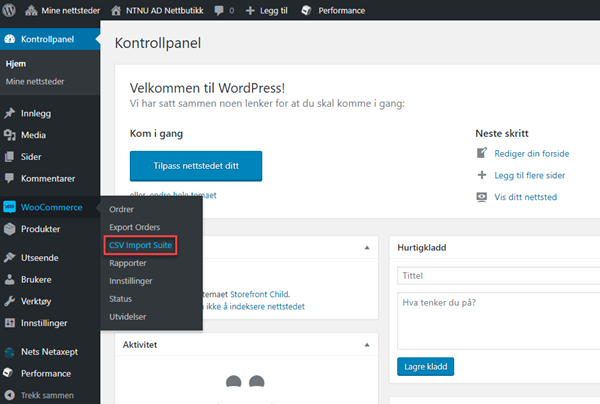The height and width of the screenshot is (404, 600).
Task: Follow the Legg til flere sider link
Action: tap(530, 175)
